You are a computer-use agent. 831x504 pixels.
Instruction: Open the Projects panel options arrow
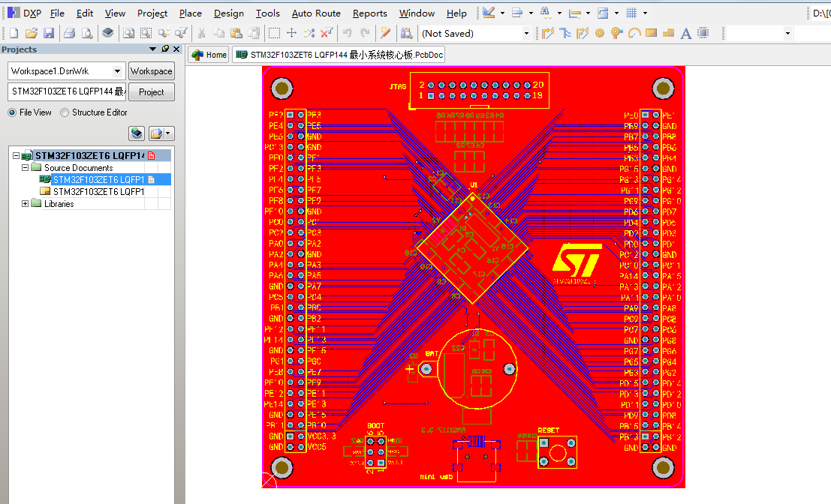pos(152,49)
